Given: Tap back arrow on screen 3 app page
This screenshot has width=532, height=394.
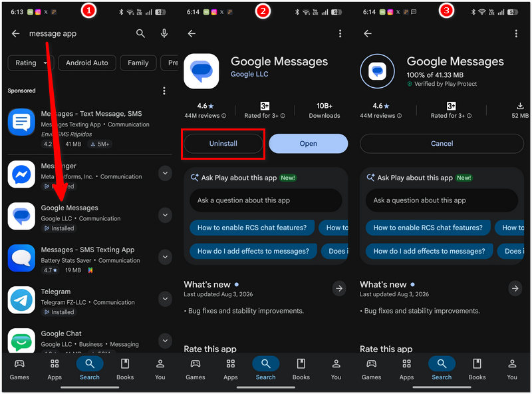Looking at the screenshot, I should pos(368,33).
